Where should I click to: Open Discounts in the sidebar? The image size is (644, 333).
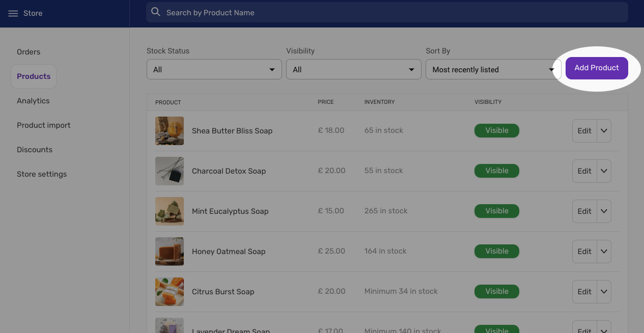[35, 150]
